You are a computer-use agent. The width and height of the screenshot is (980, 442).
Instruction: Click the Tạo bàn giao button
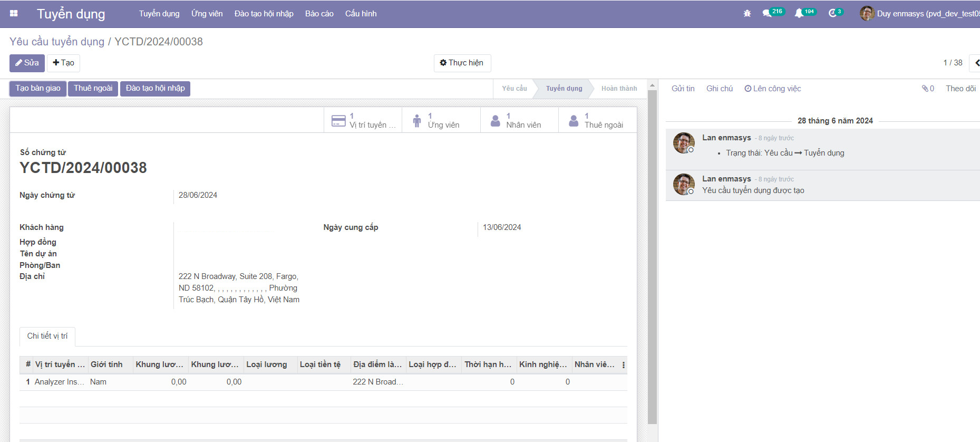click(38, 88)
